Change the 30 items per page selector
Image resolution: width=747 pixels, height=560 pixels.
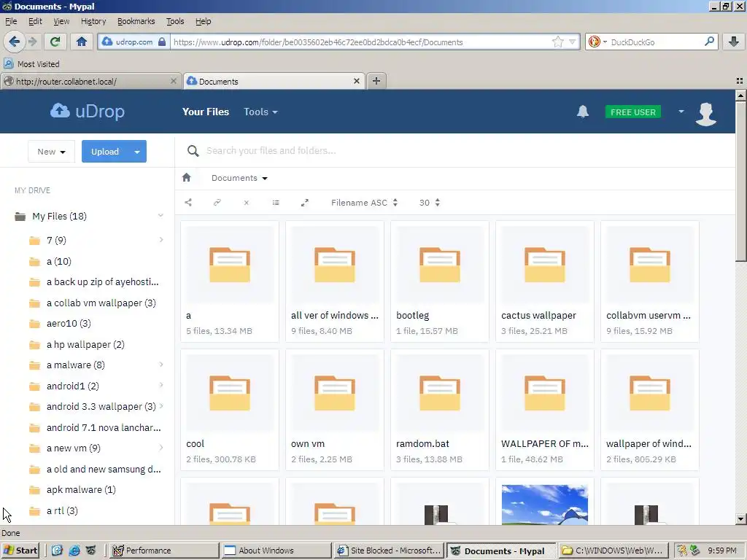point(429,203)
